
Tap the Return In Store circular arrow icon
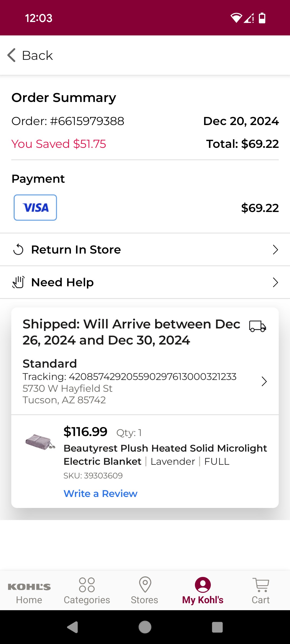18,250
